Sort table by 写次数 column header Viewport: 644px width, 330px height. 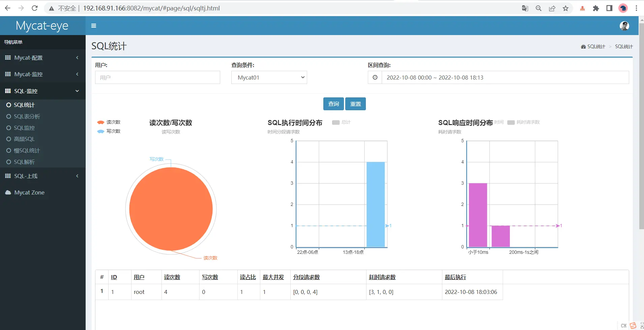(x=210, y=277)
